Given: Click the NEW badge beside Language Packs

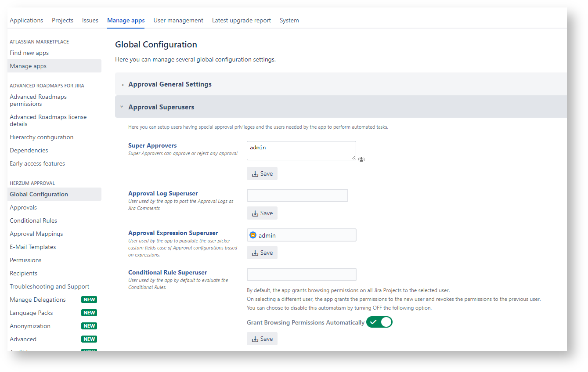Looking at the screenshot, I should click(x=89, y=313).
